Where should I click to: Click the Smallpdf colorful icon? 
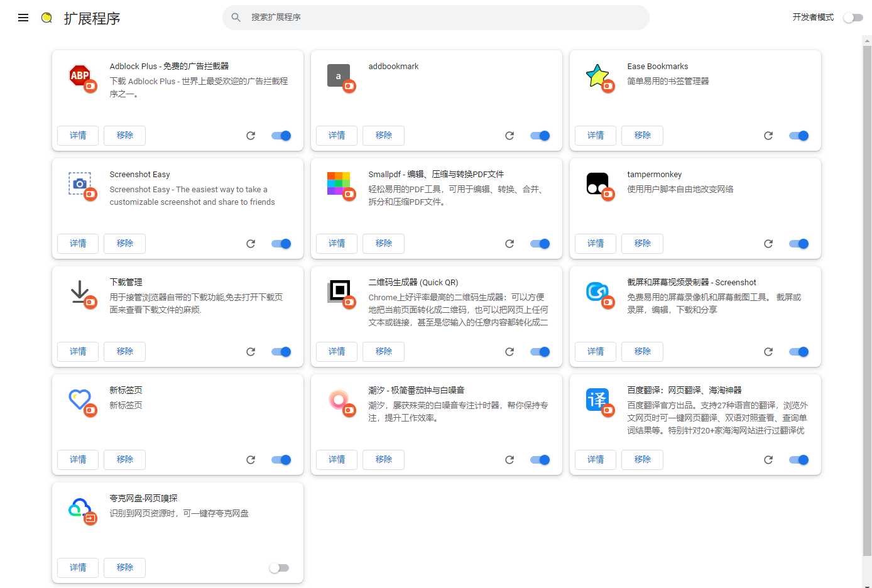[x=339, y=183]
